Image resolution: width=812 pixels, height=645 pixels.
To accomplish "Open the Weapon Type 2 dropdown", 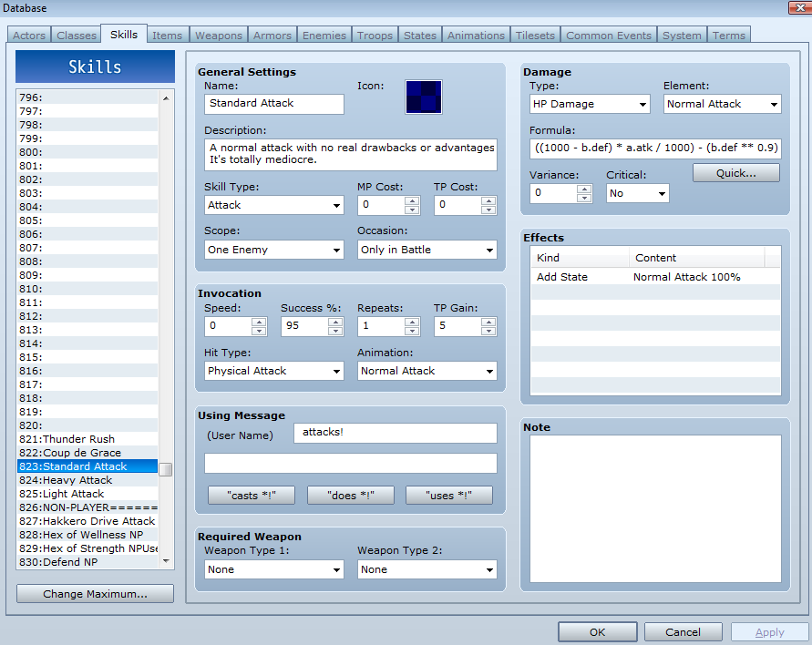I will [427, 570].
